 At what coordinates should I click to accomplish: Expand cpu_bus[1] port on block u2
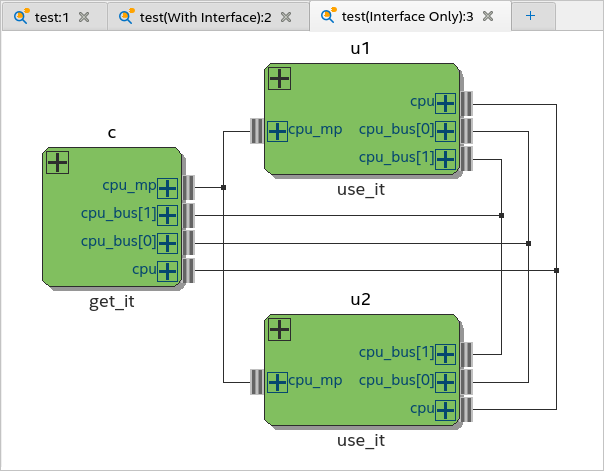pos(446,354)
